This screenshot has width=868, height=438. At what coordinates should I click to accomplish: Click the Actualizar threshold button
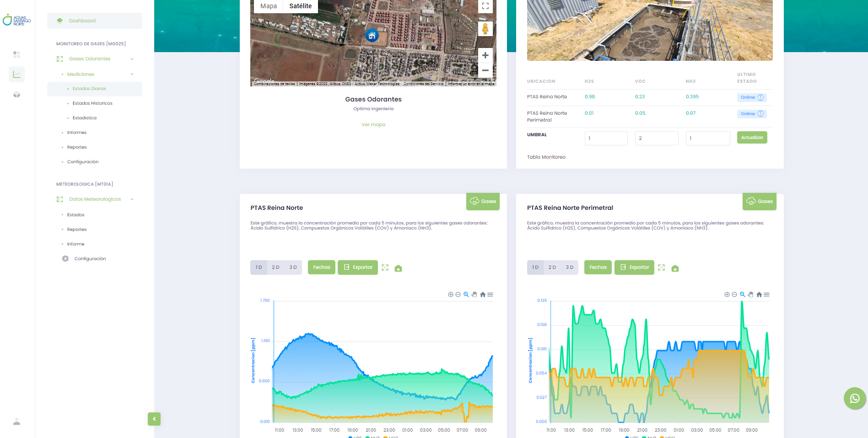[x=752, y=138]
